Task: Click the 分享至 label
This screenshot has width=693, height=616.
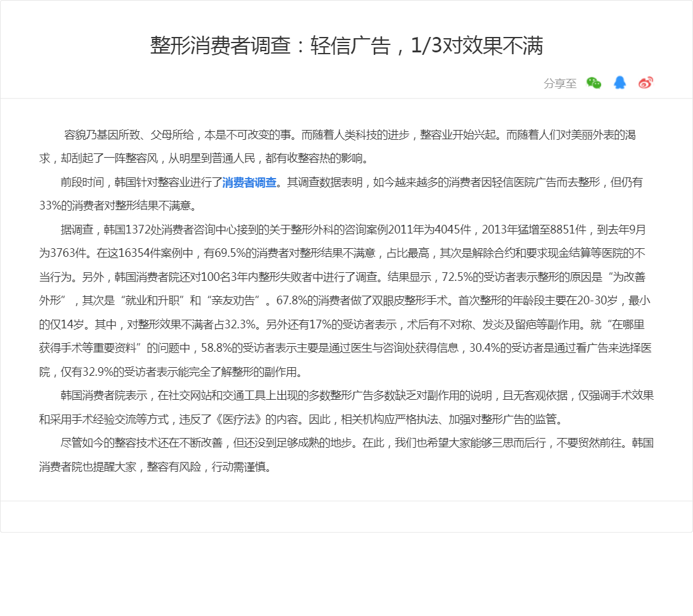Action: click(560, 84)
